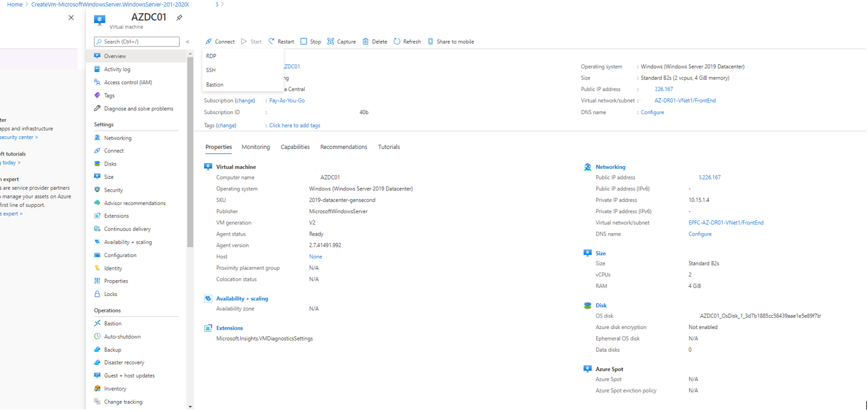868x412 pixels.
Task: Click the Advisor recommendations icon
Action: click(97, 203)
